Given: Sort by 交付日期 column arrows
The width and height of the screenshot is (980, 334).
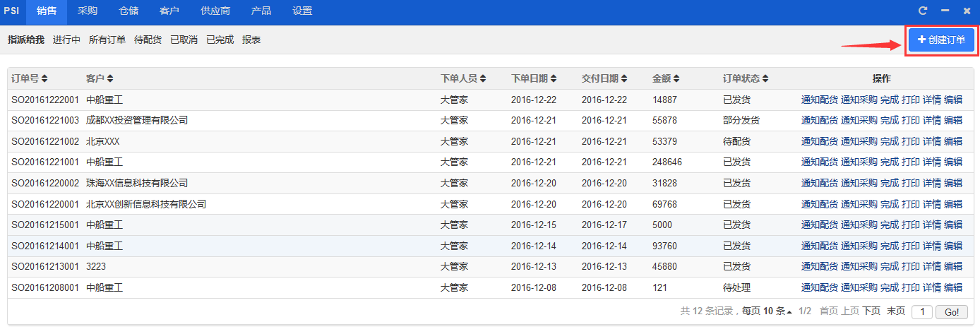Looking at the screenshot, I should 623,78.
